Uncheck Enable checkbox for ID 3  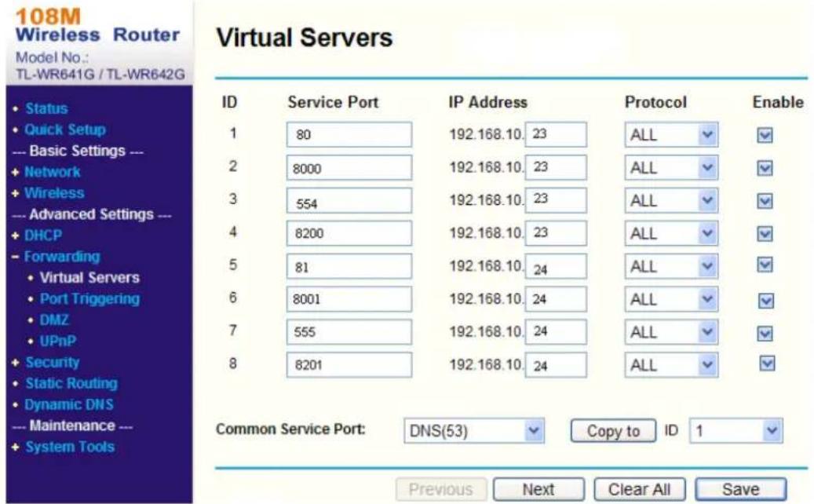(765, 201)
